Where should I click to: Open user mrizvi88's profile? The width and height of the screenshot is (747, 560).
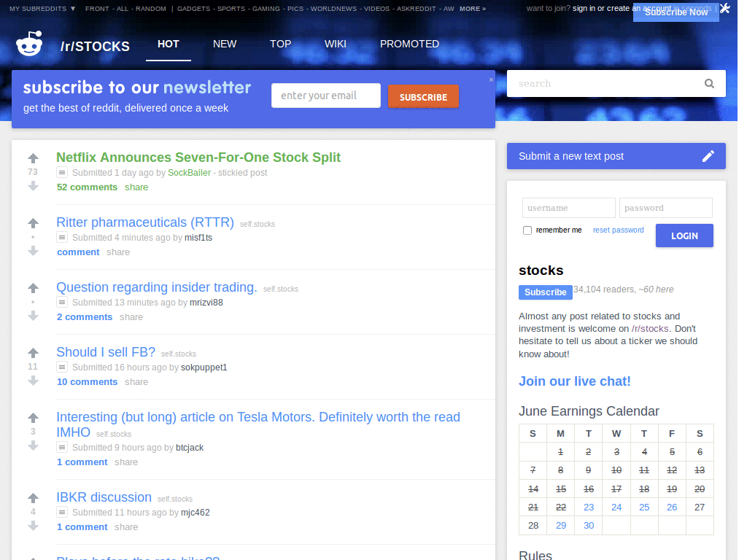[206, 303]
